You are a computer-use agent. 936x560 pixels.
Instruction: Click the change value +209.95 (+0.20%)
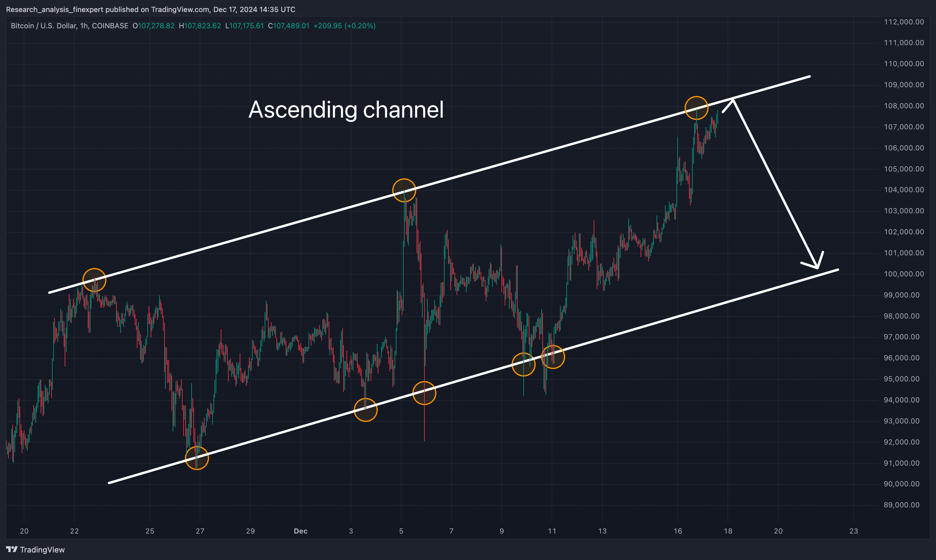[x=344, y=26]
